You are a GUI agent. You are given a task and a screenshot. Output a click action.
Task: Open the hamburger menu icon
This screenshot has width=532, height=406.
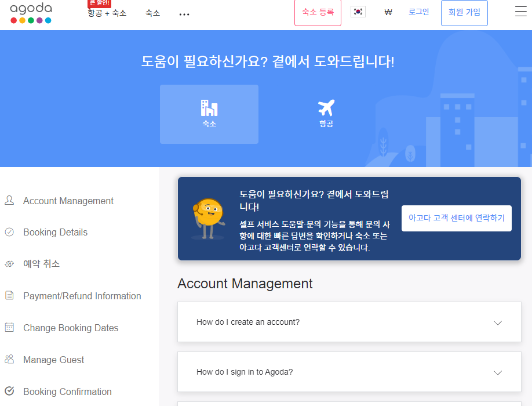[520, 12]
